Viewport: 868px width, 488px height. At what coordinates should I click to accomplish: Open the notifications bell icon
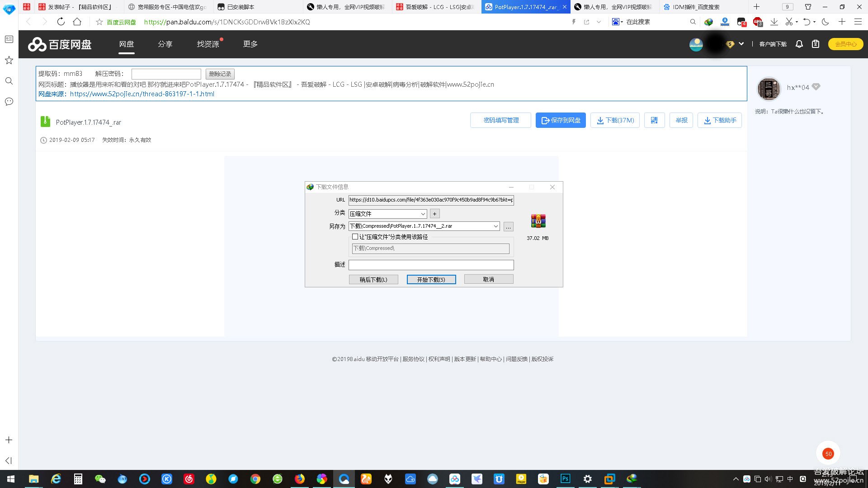click(x=799, y=44)
